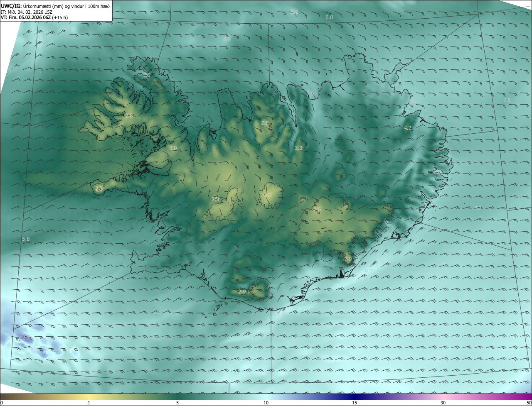Click the colorbar label '50'
Image resolution: width=532 pixels, height=406 pixels.
coord(529,403)
